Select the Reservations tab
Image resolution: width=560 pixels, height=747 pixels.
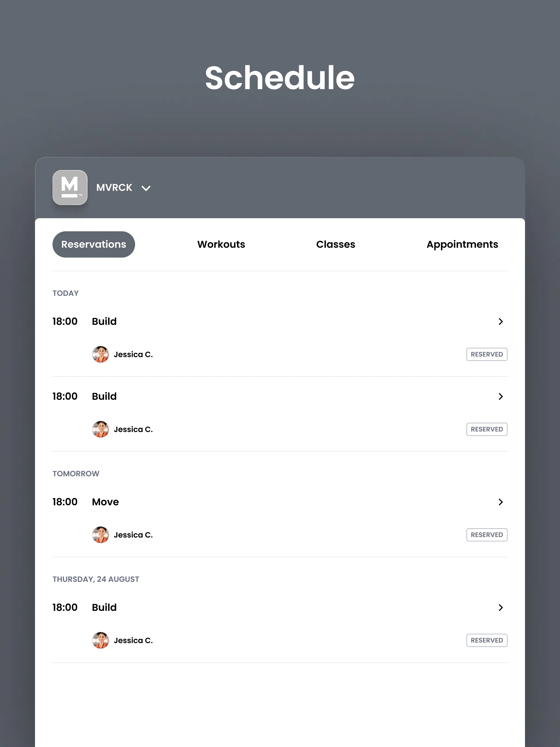tap(94, 244)
